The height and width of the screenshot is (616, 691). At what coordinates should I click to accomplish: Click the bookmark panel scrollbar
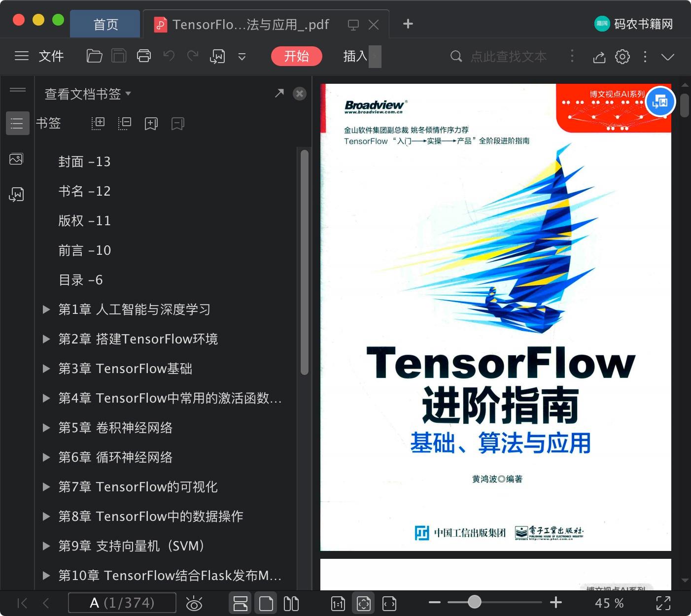pos(304,262)
